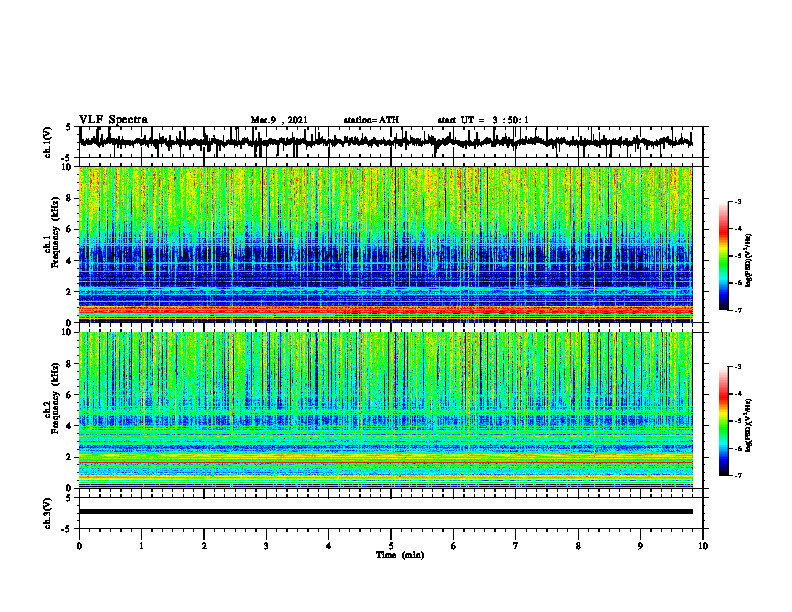This screenshot has height=612, width=792.
Task: Click the ch.1 spectrogram color scale bar
Action: [723, 256]
